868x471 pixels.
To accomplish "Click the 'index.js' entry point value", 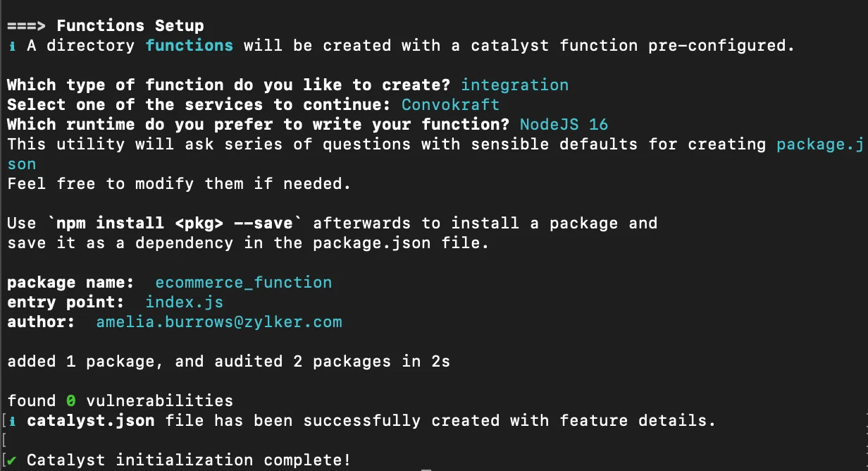I will 185,302.
